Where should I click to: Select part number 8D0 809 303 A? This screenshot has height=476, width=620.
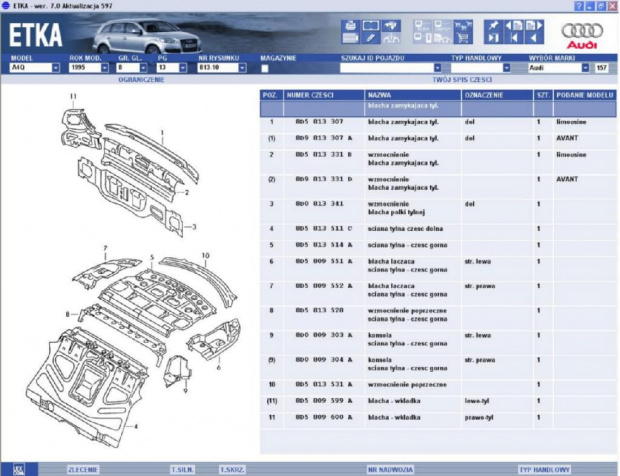point(324,335)
